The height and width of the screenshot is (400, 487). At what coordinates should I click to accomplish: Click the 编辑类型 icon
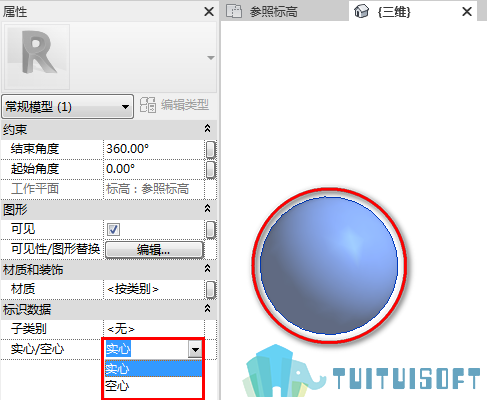[147, 105]
